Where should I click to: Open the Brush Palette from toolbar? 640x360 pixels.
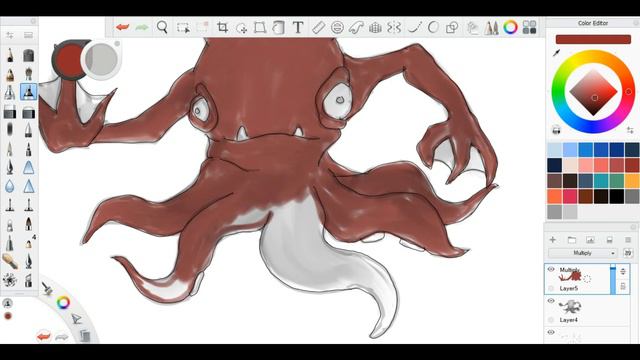pos(491,27)
